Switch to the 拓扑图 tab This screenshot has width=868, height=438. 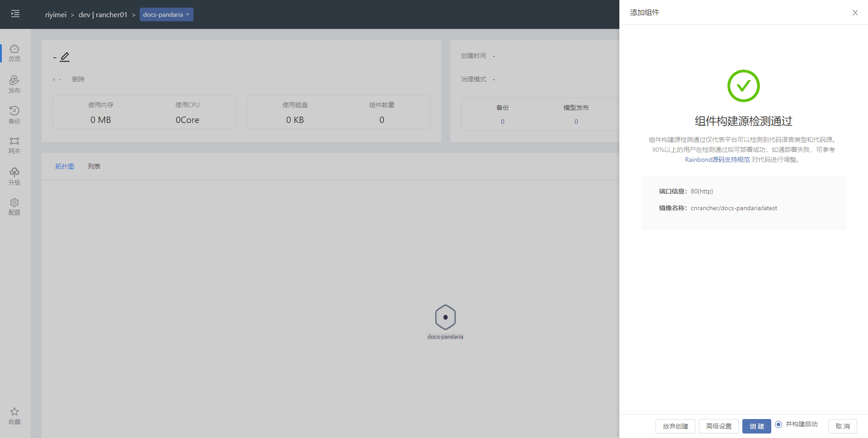(x=65, y=166)
